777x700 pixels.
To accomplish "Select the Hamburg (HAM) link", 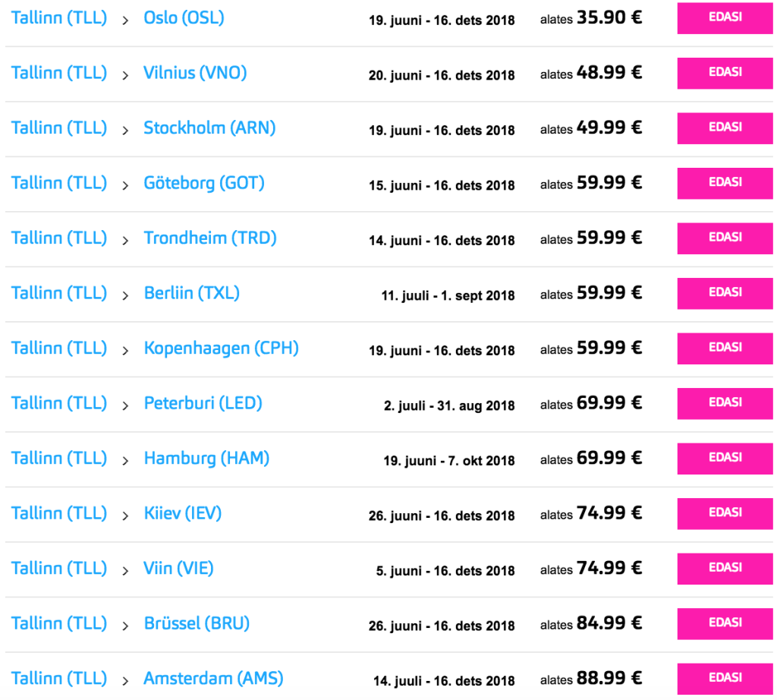I will [206, 459].
